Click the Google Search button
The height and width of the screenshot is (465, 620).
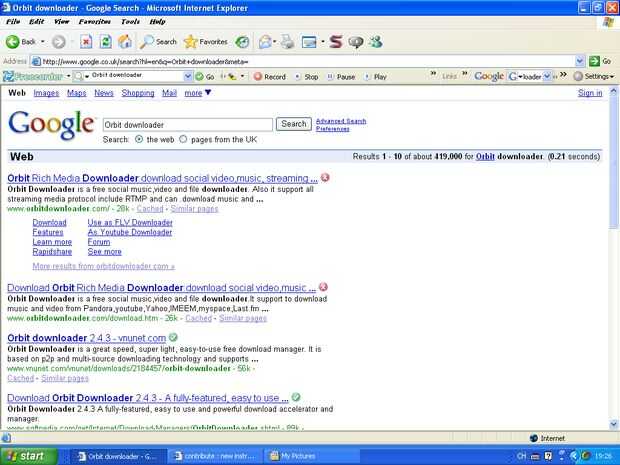[293, 124]
